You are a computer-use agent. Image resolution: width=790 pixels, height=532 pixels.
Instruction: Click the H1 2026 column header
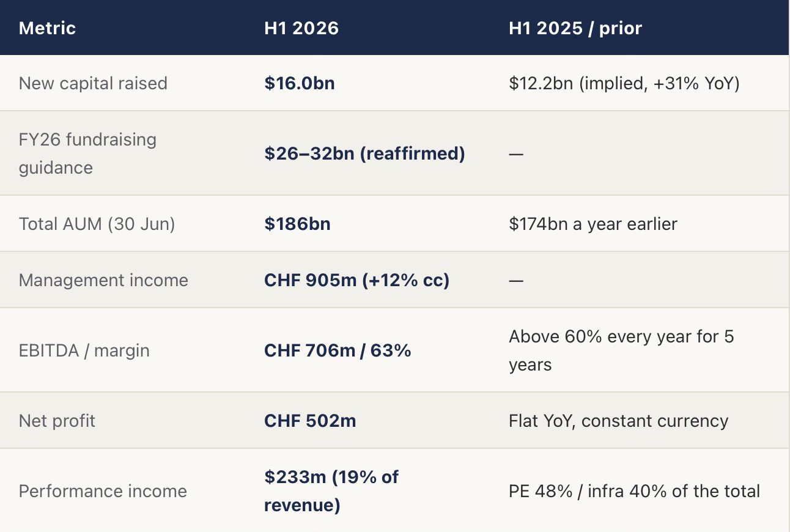301,28
